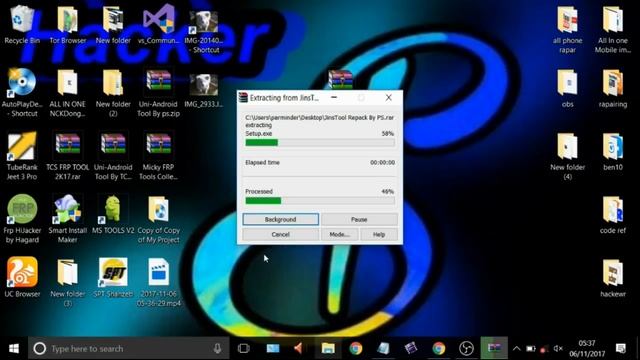Screen dimensions: 640x360
Task: Select the obs folder icon
Action: (567, 88)
